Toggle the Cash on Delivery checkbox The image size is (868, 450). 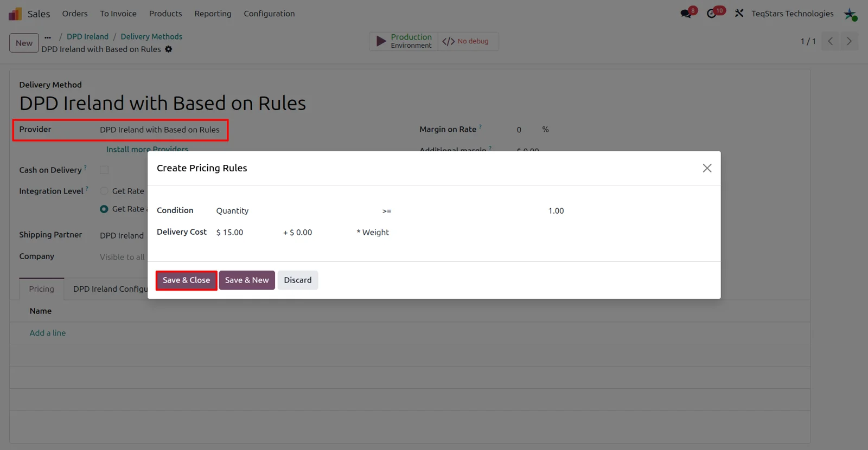(104, 170)
